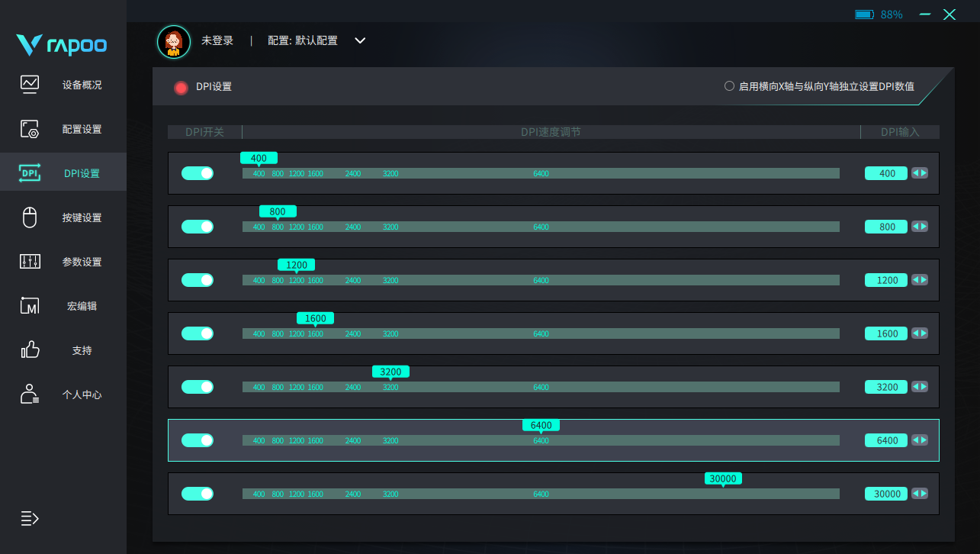
Task: Increase the 30000 DPI value with right arrow
Action: pos(924,494)
